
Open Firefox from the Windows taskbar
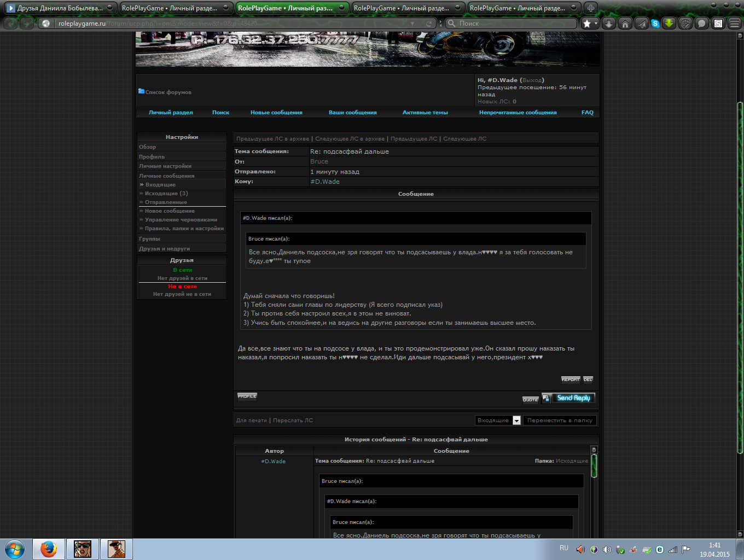(x=49, y=549)
